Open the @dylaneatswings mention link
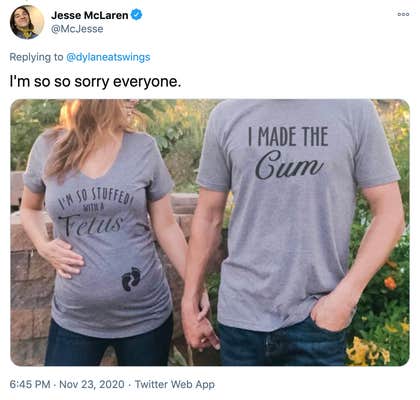Screen dimensions: 420x400 pos(108,57)
